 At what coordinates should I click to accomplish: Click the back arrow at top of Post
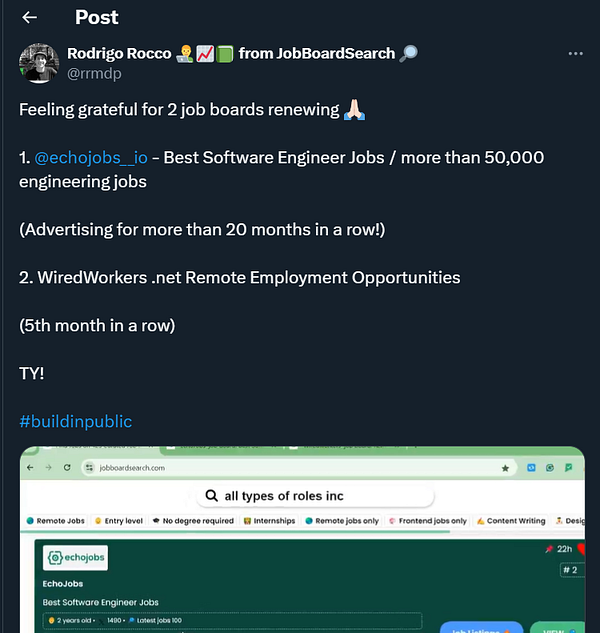[x=29, y=17]
